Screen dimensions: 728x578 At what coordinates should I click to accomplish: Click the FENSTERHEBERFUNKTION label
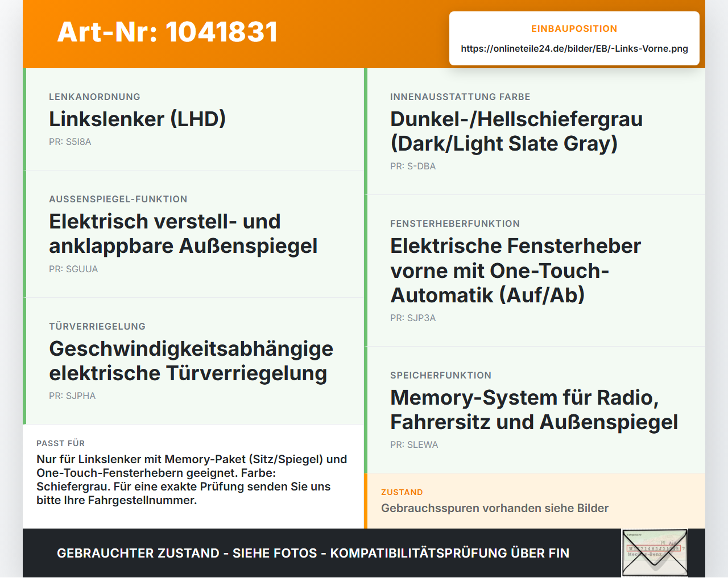pos(455,223)
